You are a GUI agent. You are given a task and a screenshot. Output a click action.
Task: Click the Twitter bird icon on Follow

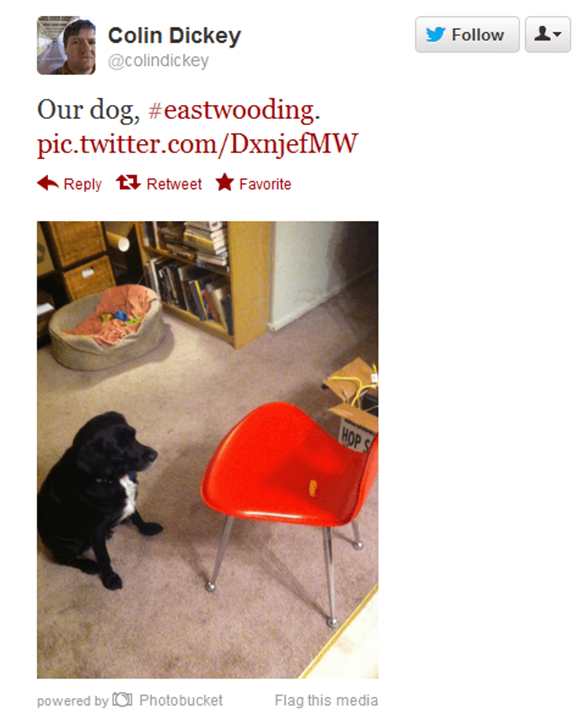[436, 35]
